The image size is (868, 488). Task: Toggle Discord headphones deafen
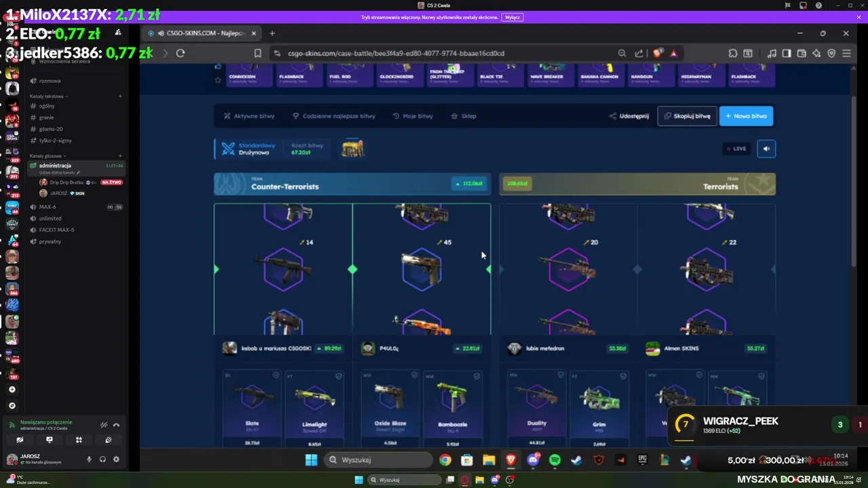102,459
